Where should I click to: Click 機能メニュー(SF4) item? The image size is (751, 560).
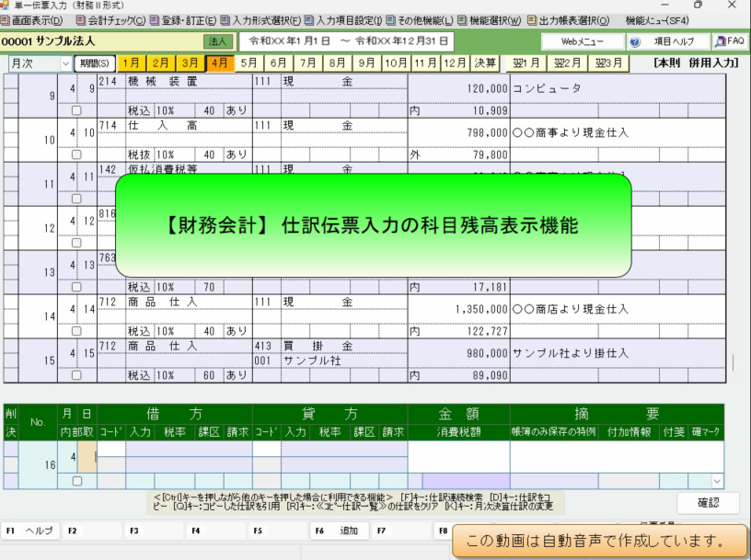pos(656,20)
